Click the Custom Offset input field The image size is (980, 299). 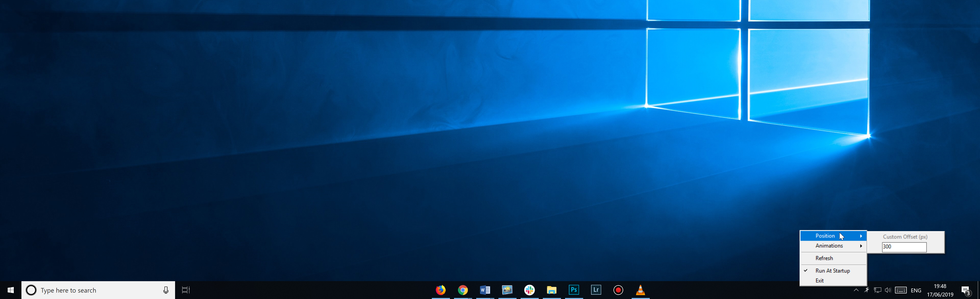point(904,246)
